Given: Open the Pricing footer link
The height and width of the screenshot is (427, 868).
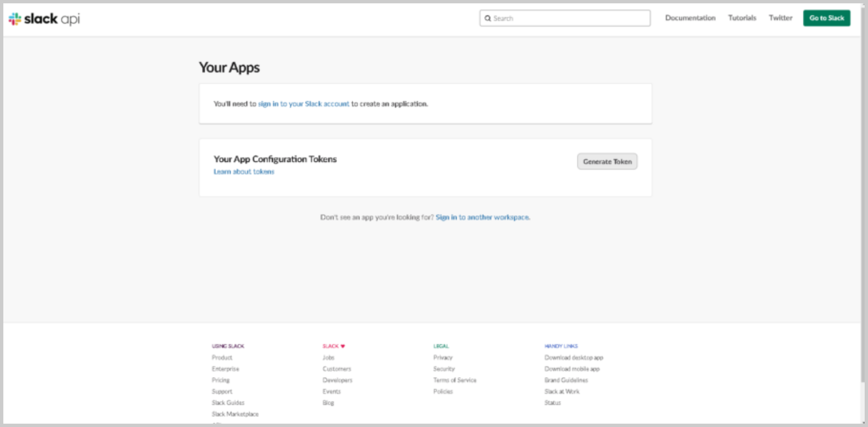Looking at the screenshot, I should pos(220,380).
